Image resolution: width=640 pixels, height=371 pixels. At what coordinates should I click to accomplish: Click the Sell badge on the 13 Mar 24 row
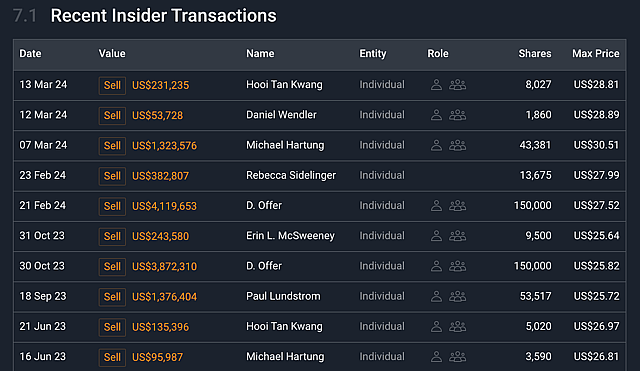click(112, 85)
